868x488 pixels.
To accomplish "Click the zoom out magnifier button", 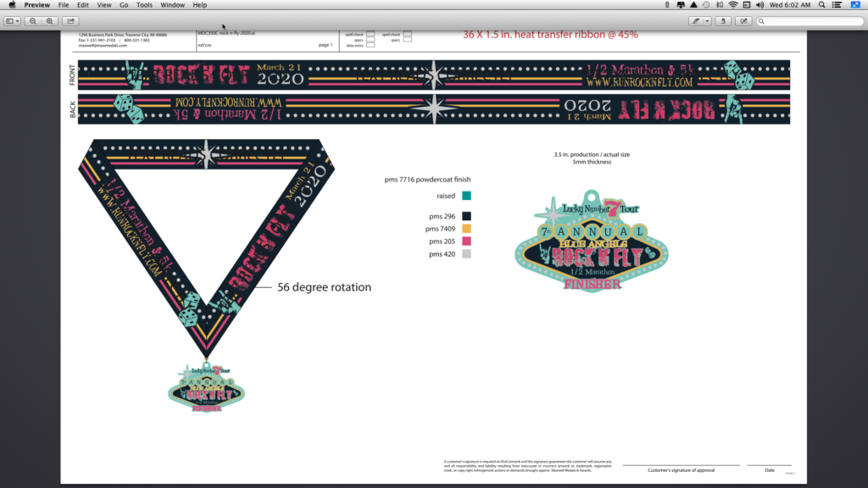I will (33, 21).
